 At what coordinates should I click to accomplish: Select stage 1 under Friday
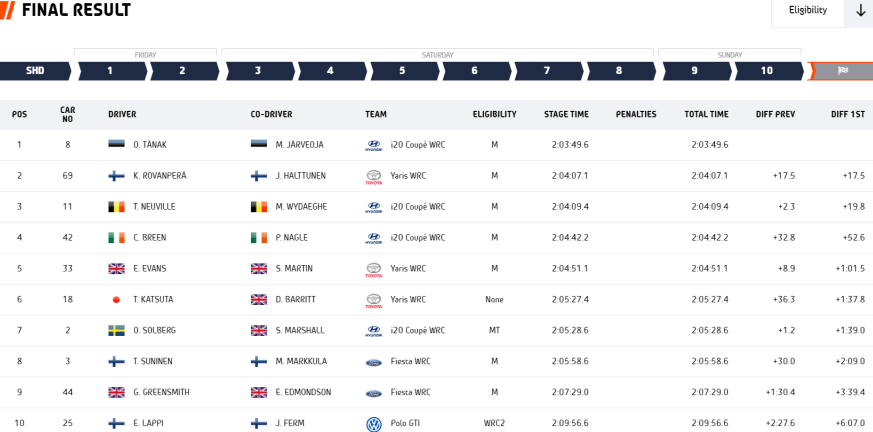tap(111, 71)
